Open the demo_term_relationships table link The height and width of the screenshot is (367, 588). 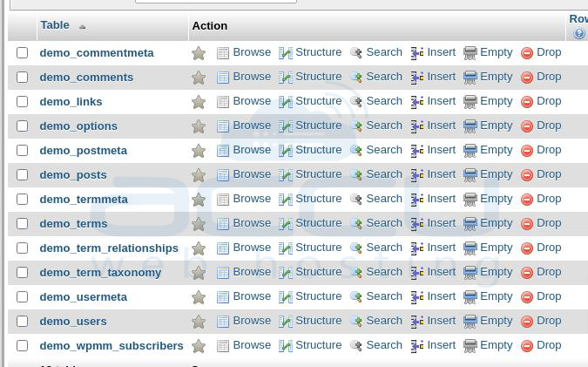click(109, 248)
